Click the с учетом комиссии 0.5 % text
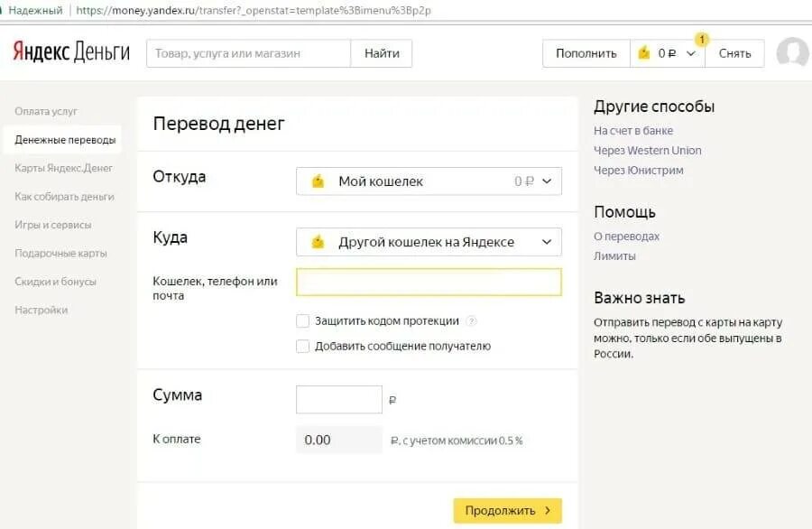This screenshot has height=529, width=812. coord(462,441)
